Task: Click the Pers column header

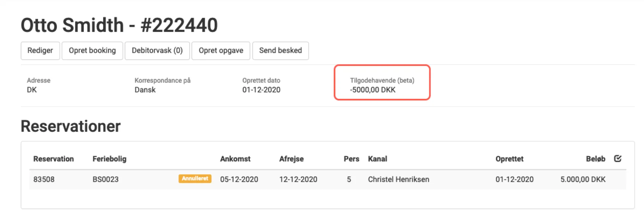Action: [x=351, y=159]
